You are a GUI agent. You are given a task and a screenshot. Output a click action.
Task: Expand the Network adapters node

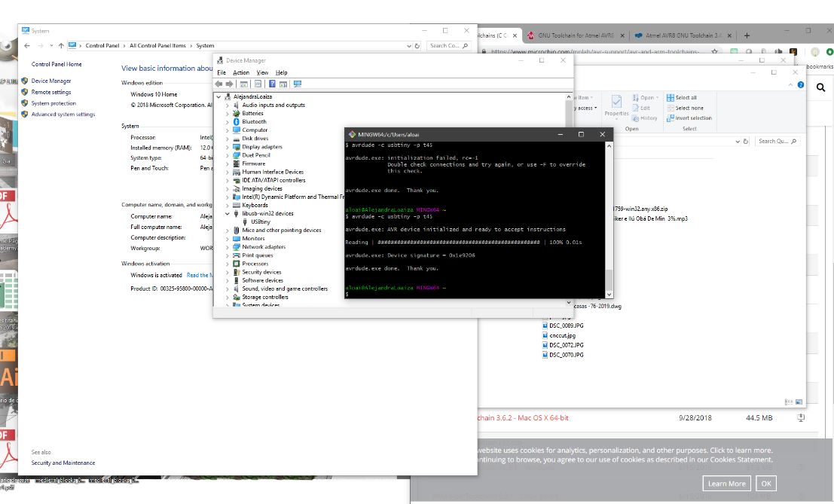(x=227, y=247)
